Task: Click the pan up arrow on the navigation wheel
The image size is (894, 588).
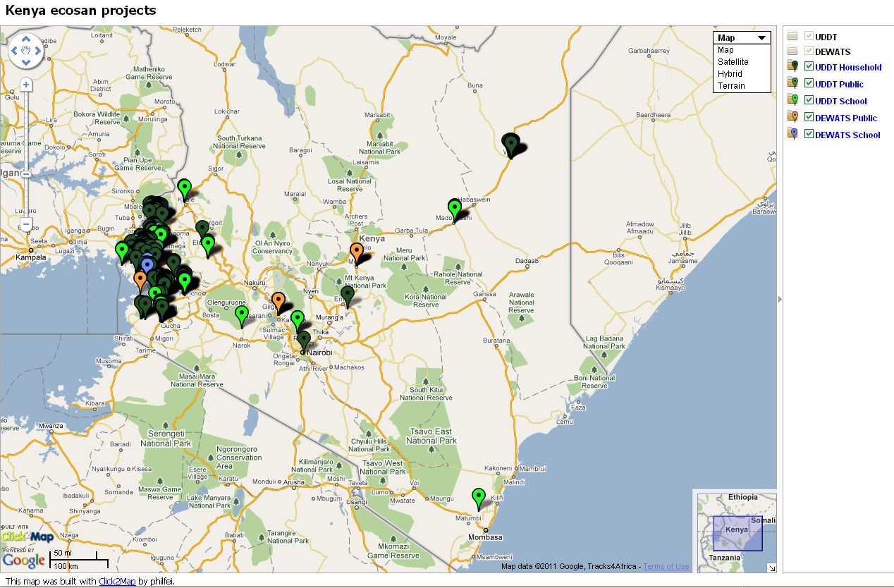Action: pyautogui.click(x=26, y=37)
